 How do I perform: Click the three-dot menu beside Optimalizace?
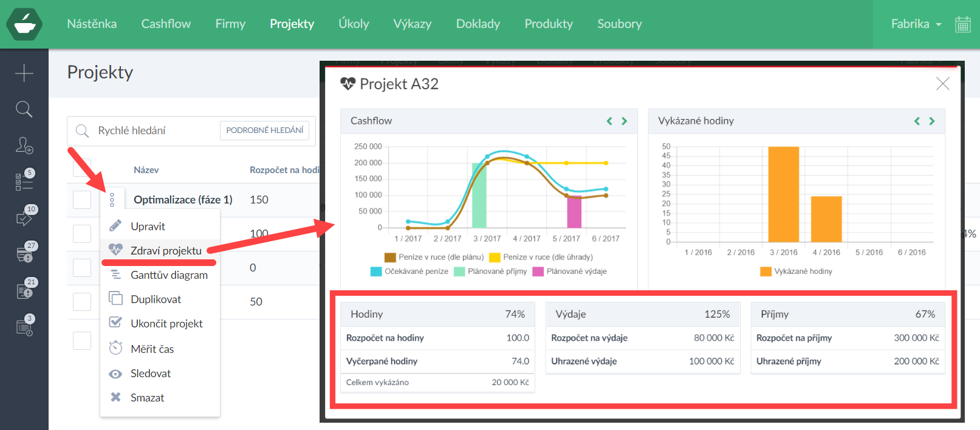click(x=112, y=200)
